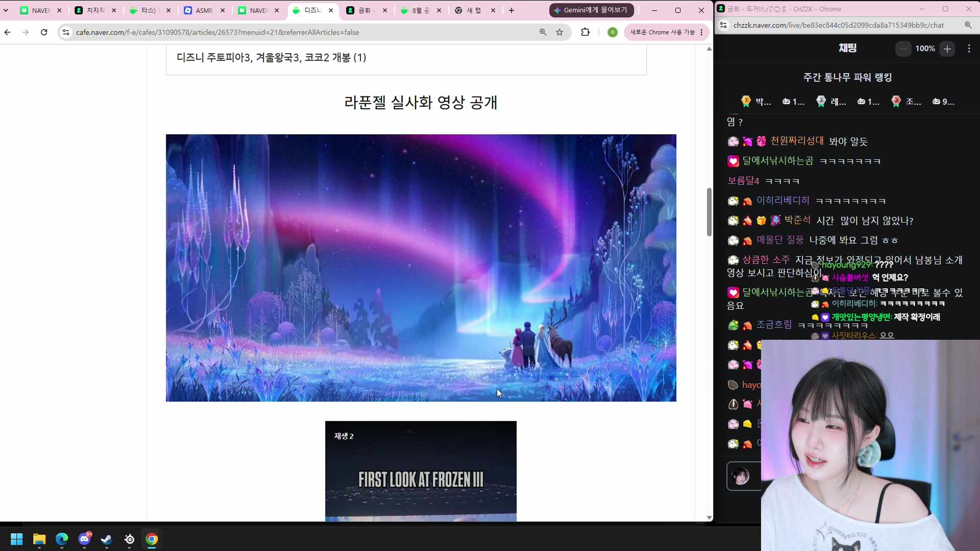
Task: Close the 디즈니 active tab
Action: (331, 10)
